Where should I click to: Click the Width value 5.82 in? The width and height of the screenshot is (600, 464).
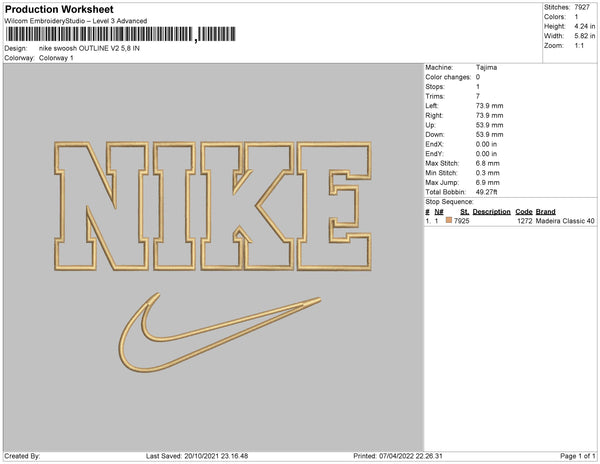pos(585,36)
